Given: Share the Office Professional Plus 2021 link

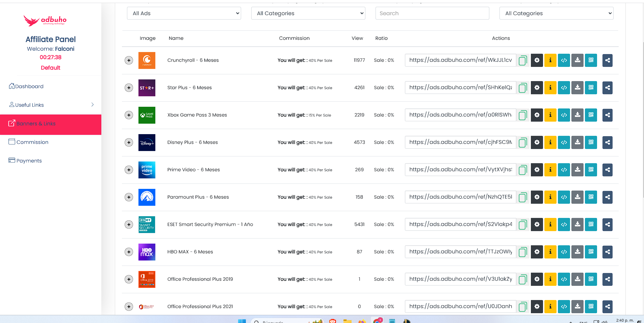Looking at the screenshot, I should tap(608, 307).
